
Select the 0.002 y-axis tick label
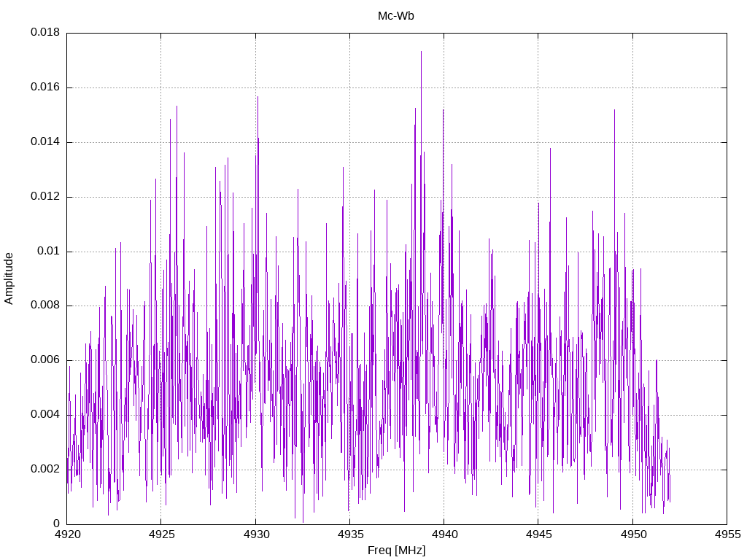[x=45, y=469]
